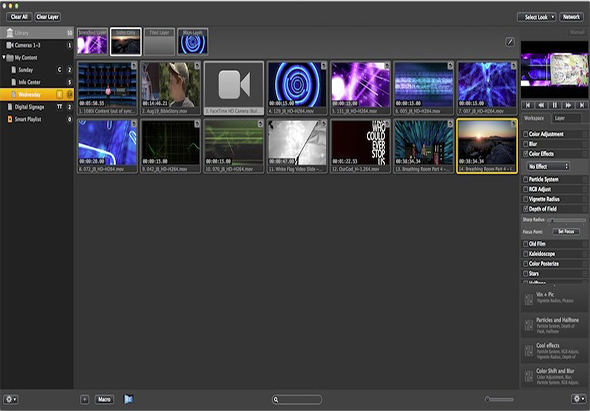Screen dimensions: 590x411
Task: Click inside the bottom search field
Action: pos(297,400)
